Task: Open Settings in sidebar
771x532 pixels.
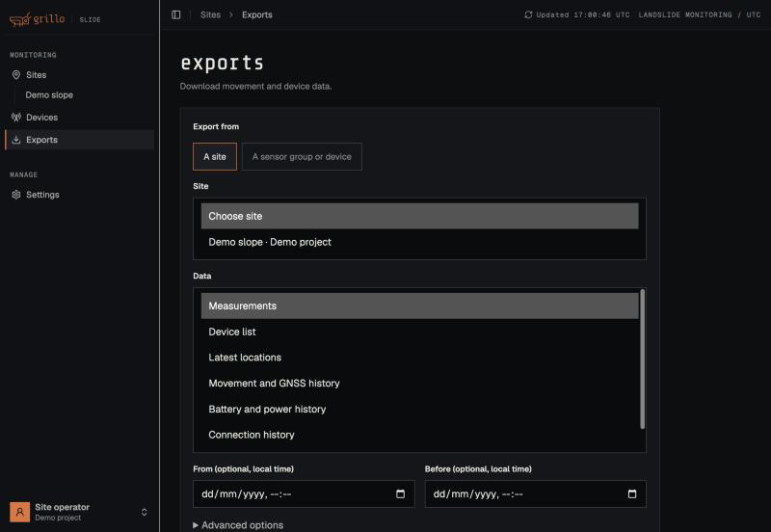Action: (80, 195)
